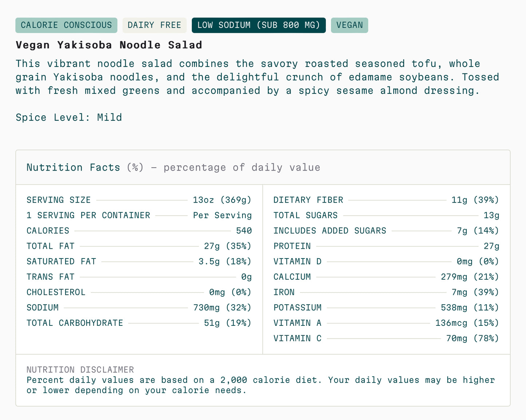Click the Trans Fat label
The height and width of the screenshot is (420, 526).
point(51,277)
